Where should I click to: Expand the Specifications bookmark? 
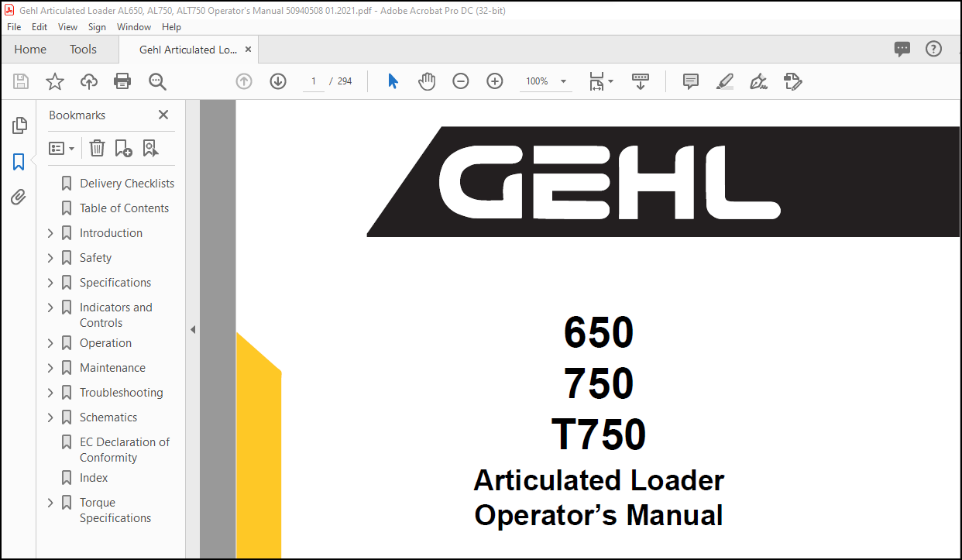pos(50,283)
